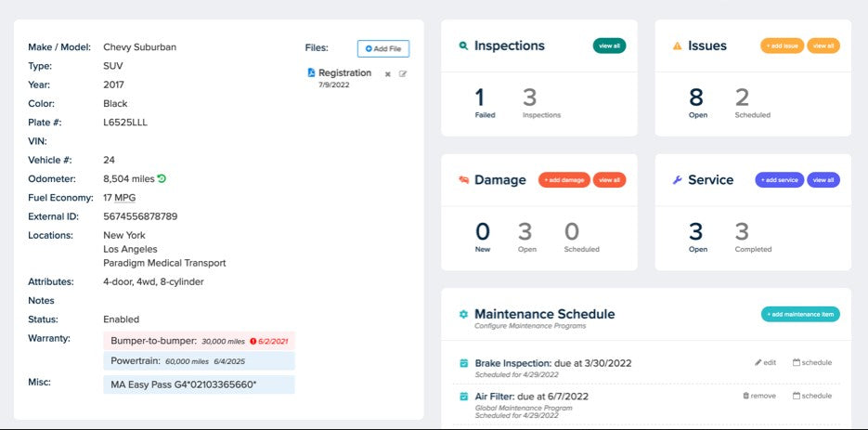Click the add issue button
Viewport: 868px width, 430px height.
click(x=782, y=46)
